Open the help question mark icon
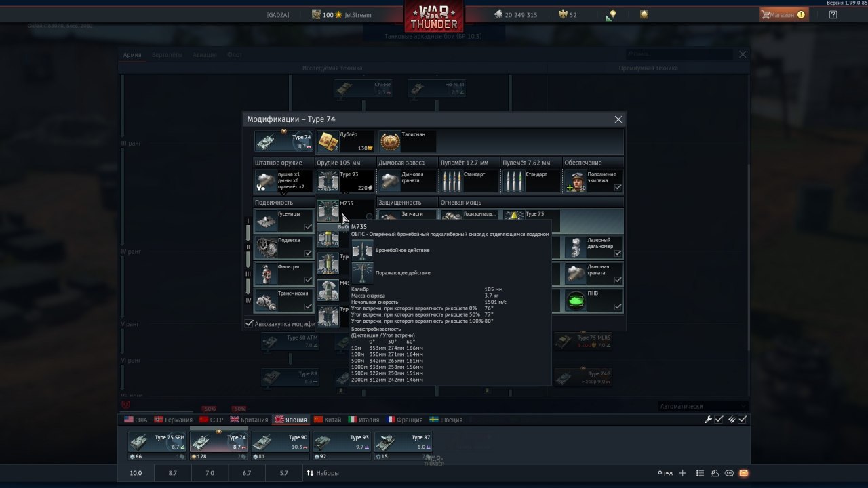The height and width of the screenshot is (488, 868). coord(833,14)
